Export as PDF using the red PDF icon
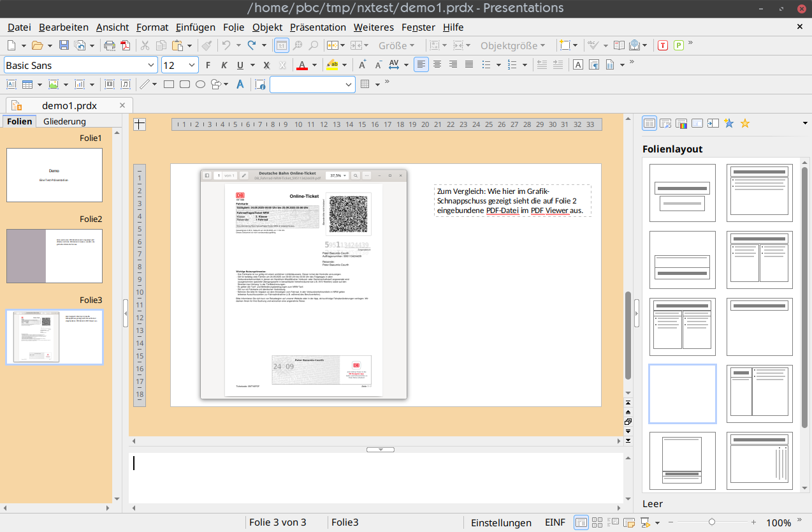Image resolution: width=812 pixels, height=532 pixels. click(x=125, y=45)
